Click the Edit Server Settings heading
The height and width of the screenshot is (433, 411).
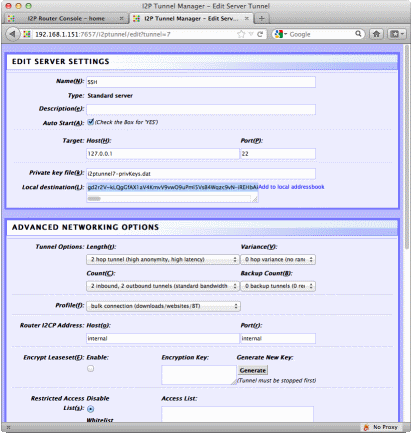[x=61, y=61]
